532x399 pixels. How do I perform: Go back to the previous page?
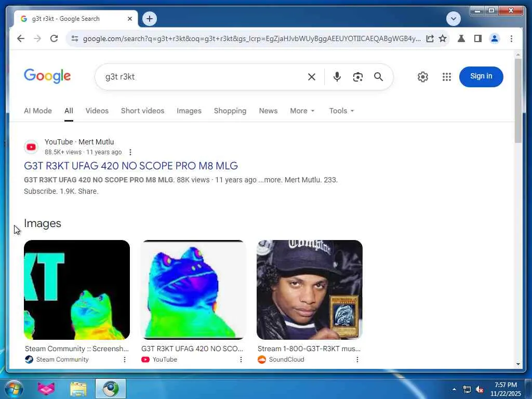click(21, 38)
